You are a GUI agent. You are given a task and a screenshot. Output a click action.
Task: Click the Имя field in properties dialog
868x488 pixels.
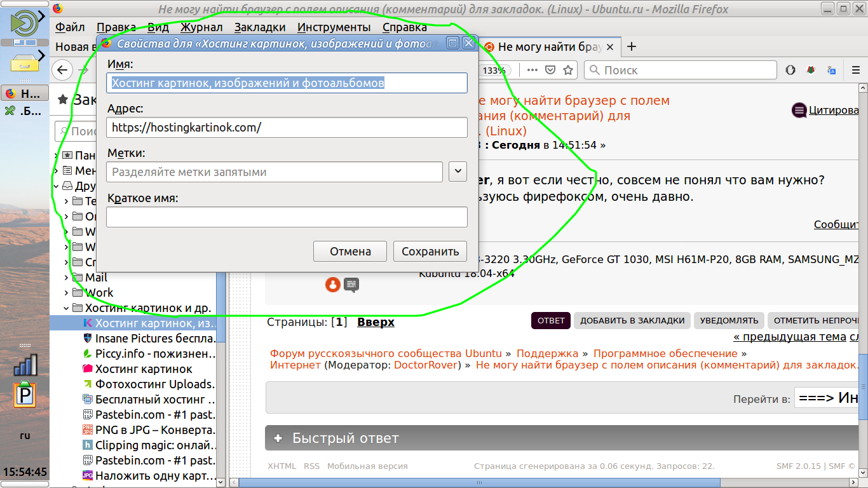click(x=287, y=83)
